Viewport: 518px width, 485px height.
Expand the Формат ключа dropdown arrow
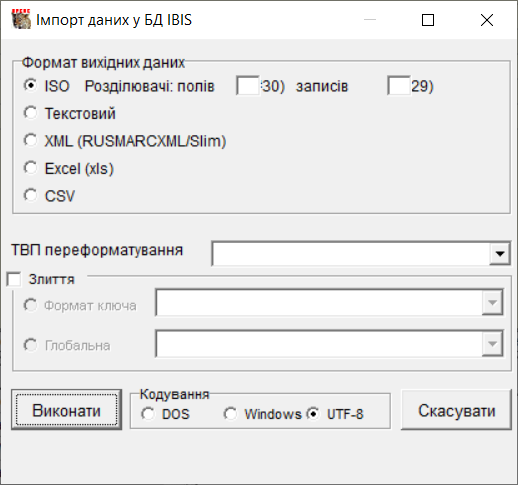tap(492, 303)
